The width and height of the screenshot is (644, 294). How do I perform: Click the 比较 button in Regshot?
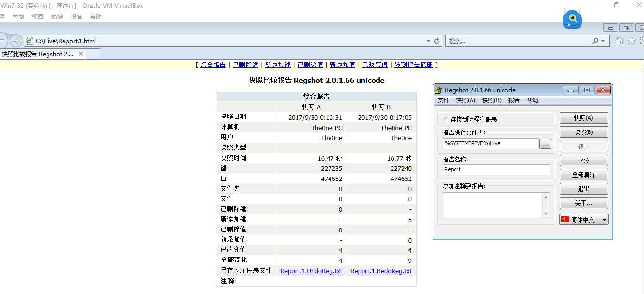[583, 161]
